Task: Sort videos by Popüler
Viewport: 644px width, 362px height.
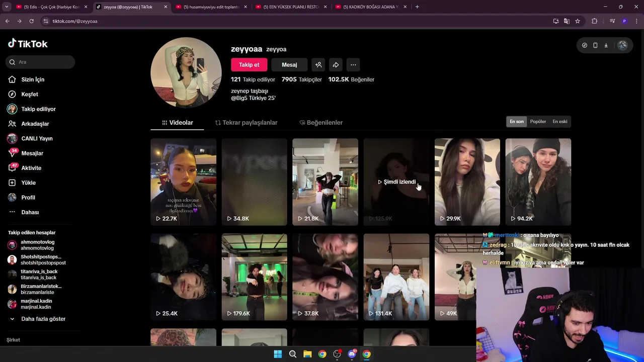Action: pos(538,122)
